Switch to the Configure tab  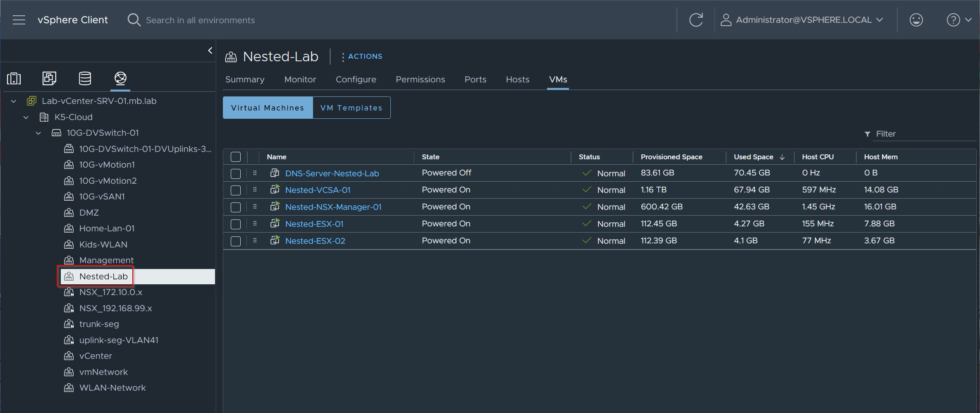pos(356,79)
